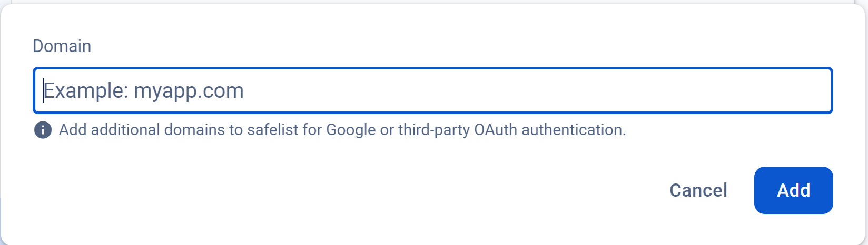This screenshot has width=868, height=245.
Task: Cancel the add domain dialog
Action: (698, 190)
